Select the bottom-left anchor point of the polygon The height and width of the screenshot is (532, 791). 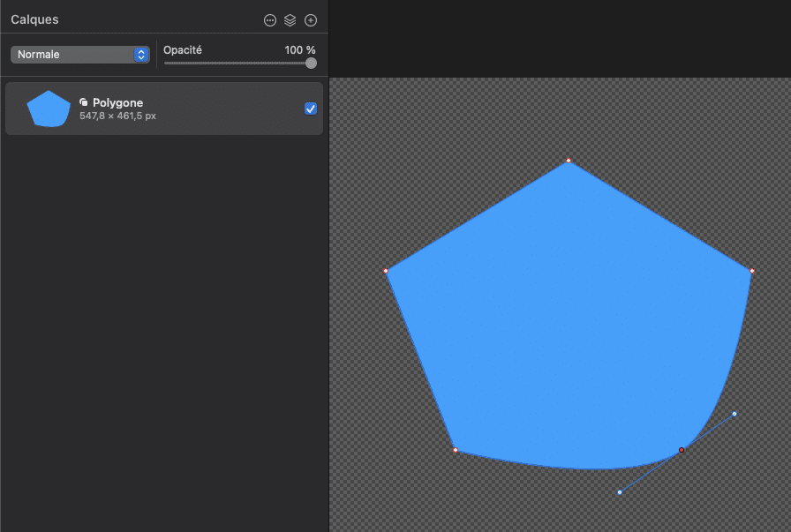coord(456,450)
